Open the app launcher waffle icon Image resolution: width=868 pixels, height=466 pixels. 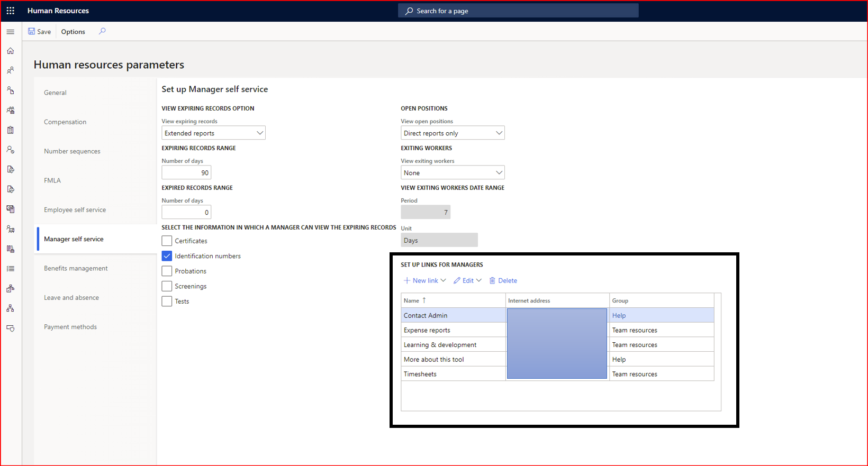[x=10, y=11]
